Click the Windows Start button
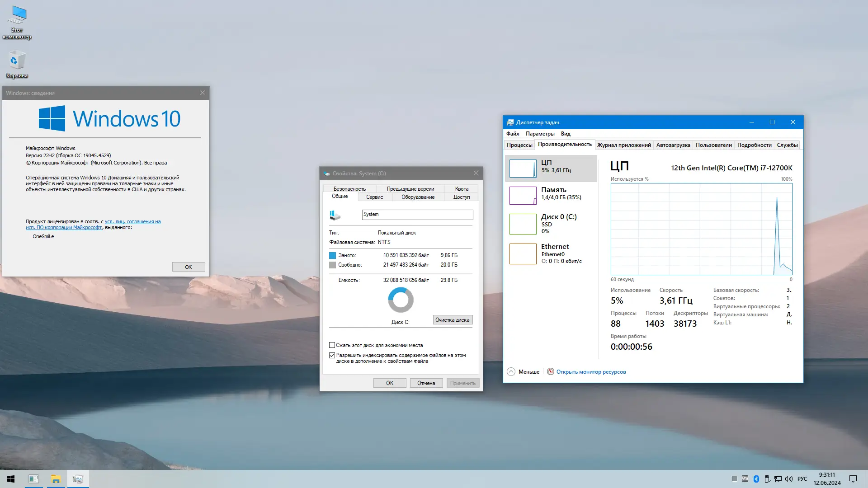868x488 pixels. tap(11, 479)
